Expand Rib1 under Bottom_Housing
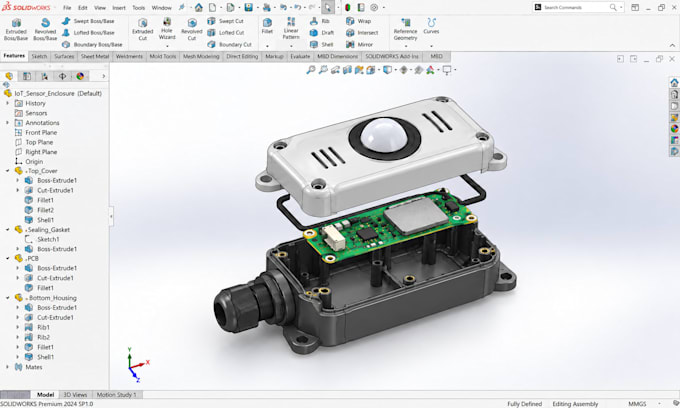 click(x=18, y=327)
